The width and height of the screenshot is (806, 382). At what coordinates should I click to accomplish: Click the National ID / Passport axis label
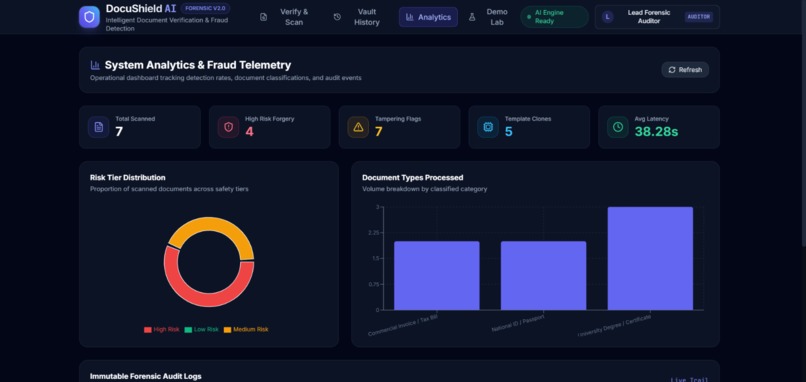(x=518, y=323)
